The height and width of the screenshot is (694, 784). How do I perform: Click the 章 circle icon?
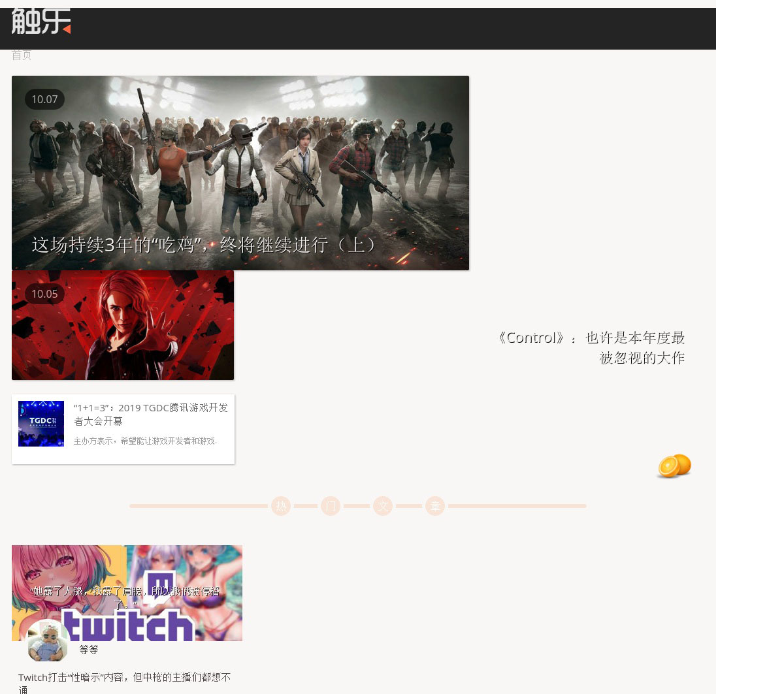click(x=435, y=506)
